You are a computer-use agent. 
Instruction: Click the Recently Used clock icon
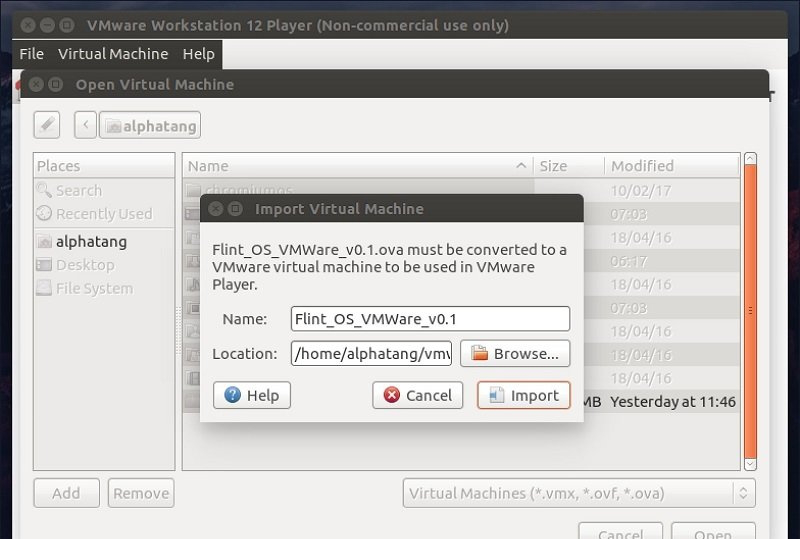[x=44, y=213]
